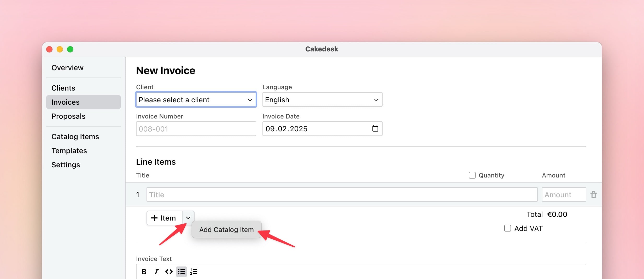Open the Invoice Date calendar picker

tap(375, 128)
